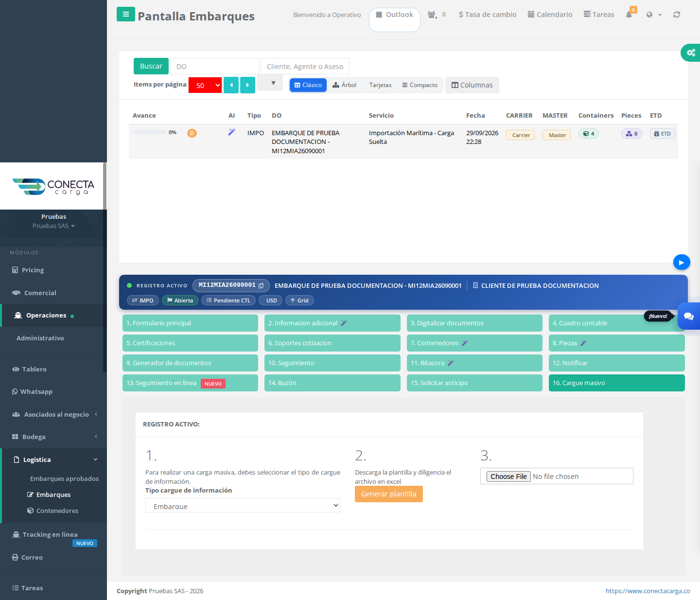This screenshot has height=600, width=700.
Task: Open the globe language menu
Action: pos(654,15)
